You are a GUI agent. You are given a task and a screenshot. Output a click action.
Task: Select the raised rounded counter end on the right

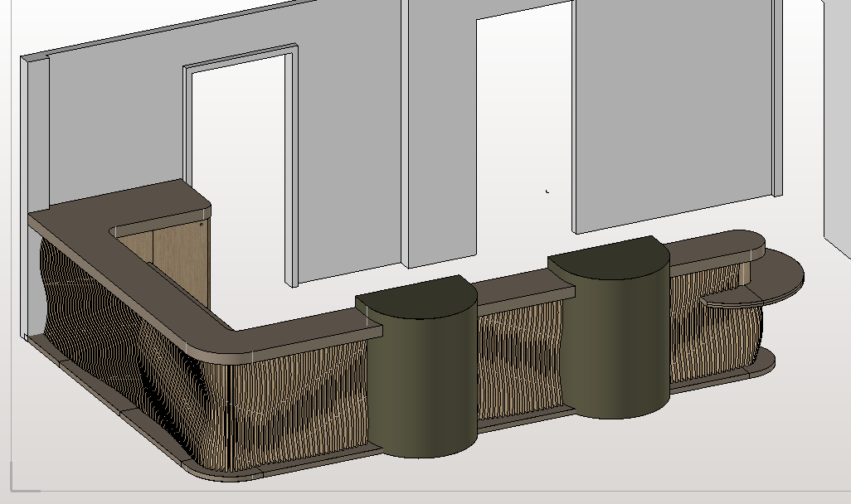point(722,243)
